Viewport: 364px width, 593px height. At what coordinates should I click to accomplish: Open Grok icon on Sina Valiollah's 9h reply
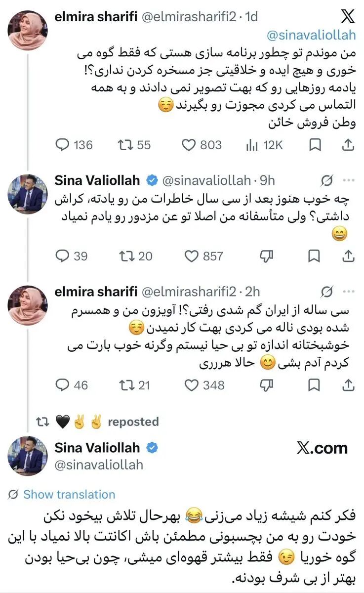tap(326, 181)
